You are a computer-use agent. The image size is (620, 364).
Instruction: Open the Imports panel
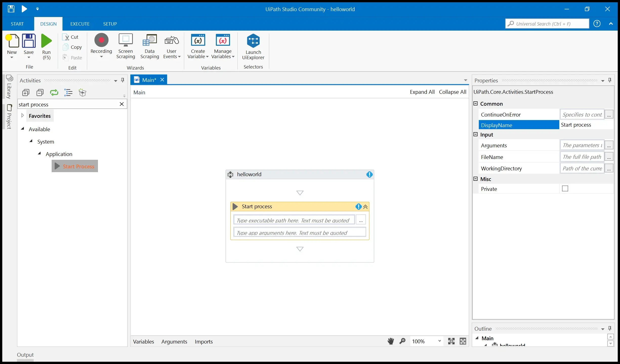(204, 342)
